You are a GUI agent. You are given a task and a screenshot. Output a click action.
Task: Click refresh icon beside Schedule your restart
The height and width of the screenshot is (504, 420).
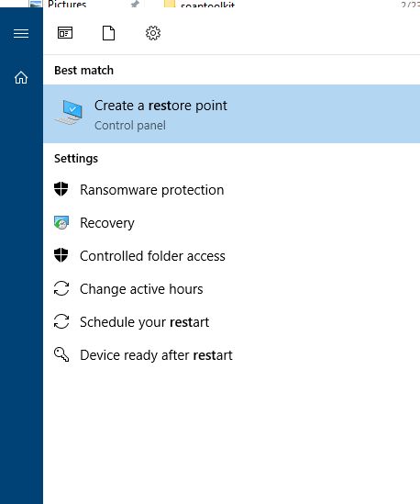[x=61, y=321]
